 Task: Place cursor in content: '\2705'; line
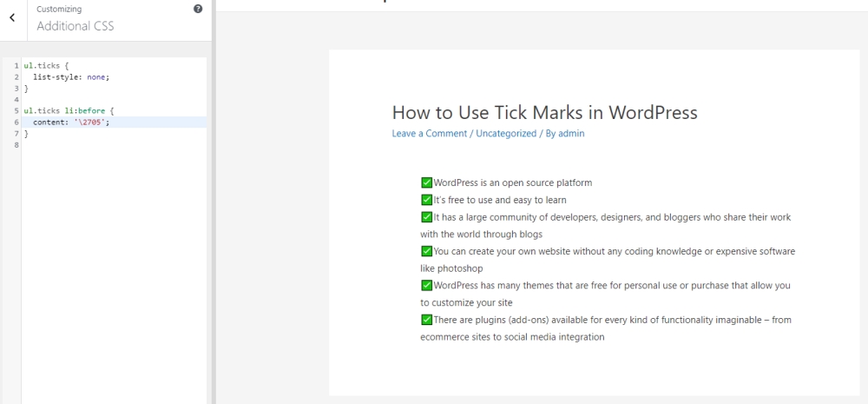(x=114, y=122)
